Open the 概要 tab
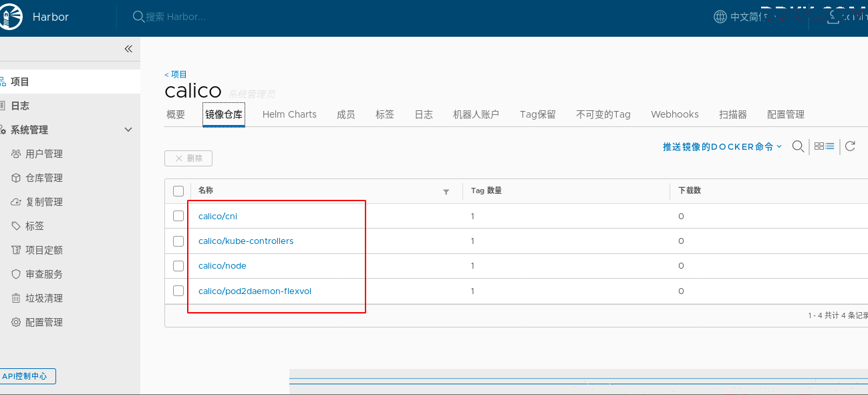Viewport: 868px width, 395px height. pos(176,114)
